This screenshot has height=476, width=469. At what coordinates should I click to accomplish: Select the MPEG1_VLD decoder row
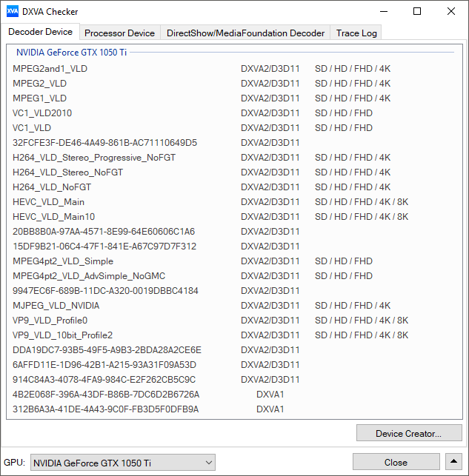tap(234, 98)
